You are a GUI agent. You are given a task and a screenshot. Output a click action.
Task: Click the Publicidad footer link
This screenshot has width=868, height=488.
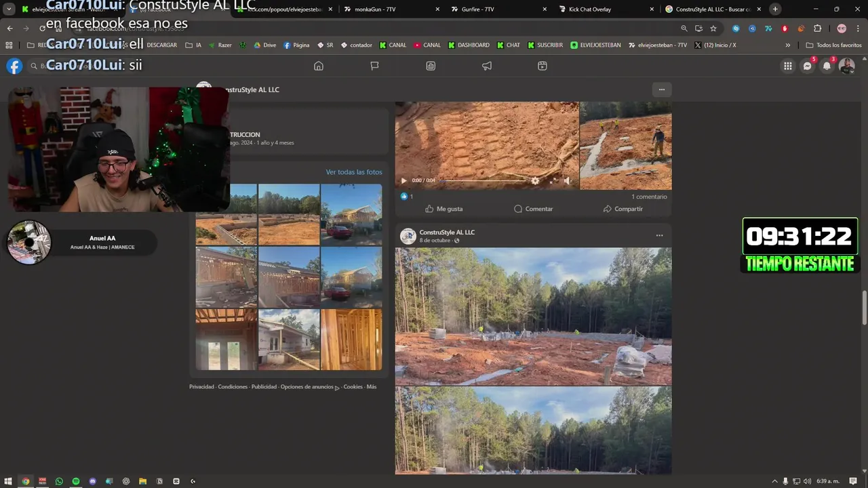tap(264, 387)
